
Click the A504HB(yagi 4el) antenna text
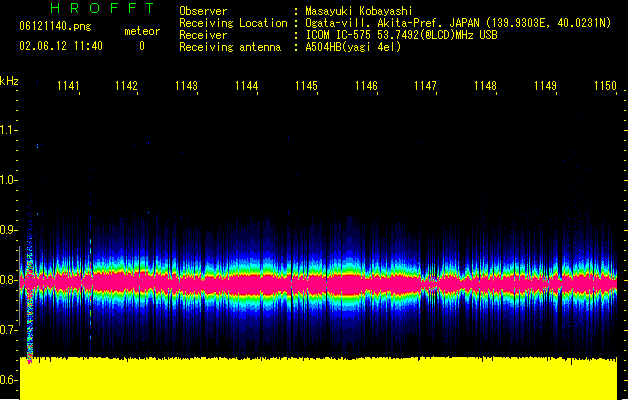[353, 47]
